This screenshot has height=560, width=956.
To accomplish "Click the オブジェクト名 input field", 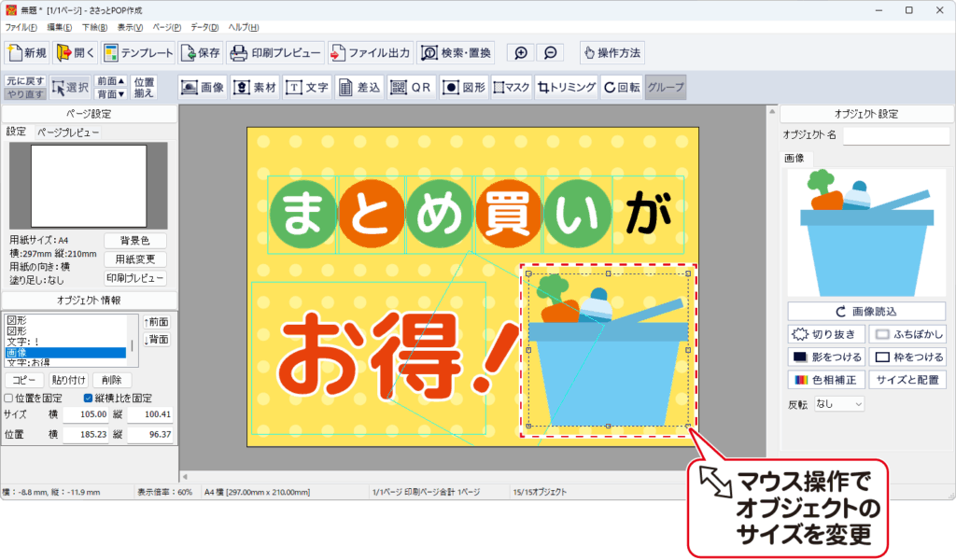I will 895,136.
